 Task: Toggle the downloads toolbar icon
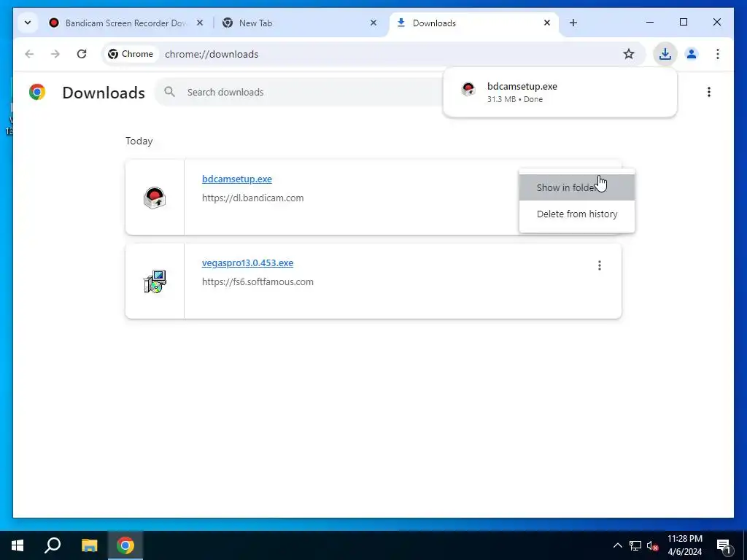(x=665, y=54)
